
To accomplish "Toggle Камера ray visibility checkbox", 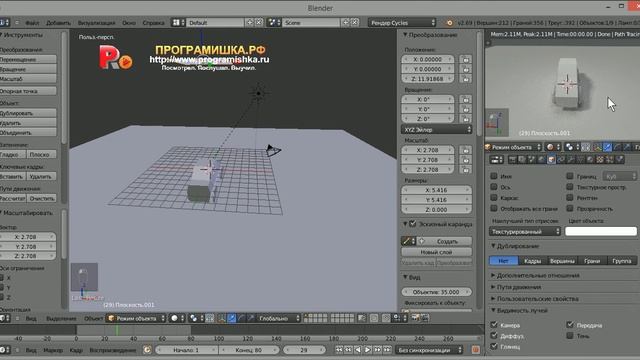I will point(494,324).
